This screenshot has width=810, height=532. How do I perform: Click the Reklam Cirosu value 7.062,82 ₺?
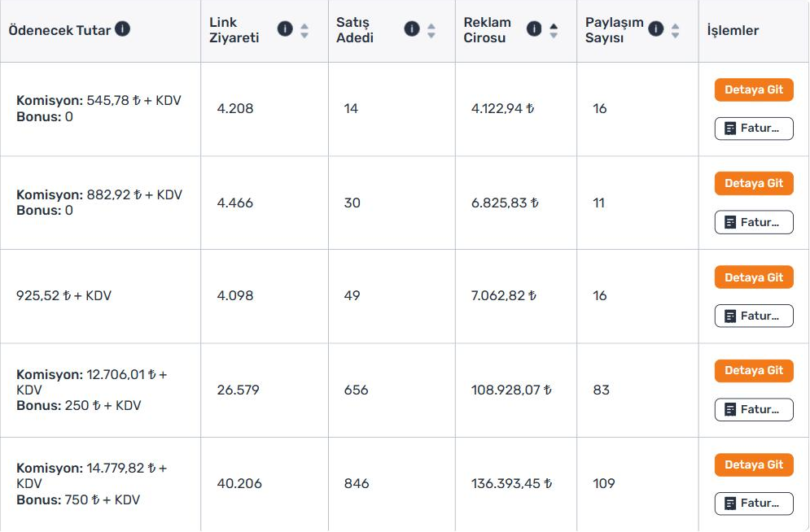pos(504,295)
